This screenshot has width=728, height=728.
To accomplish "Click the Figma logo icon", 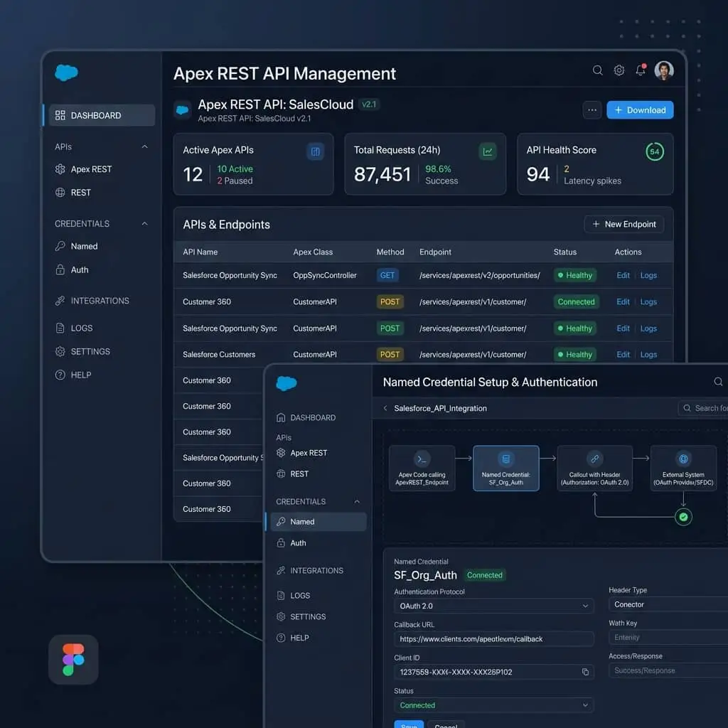I will pyautogui.click(x=73, y=660).
